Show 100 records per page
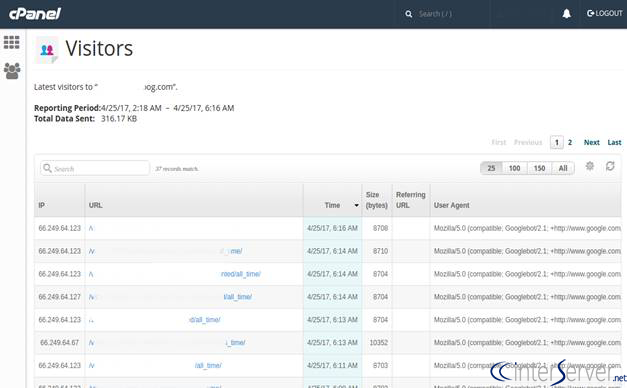Viewport: 627px width, 388px height. click(x=514, y=168)
